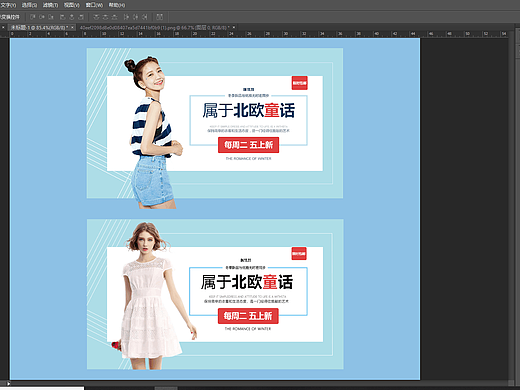Image resolution: width=520 pixels, height=390 pixels.
Task: Close the 未标题-1 document tab
Action: [x=72, y=27]
